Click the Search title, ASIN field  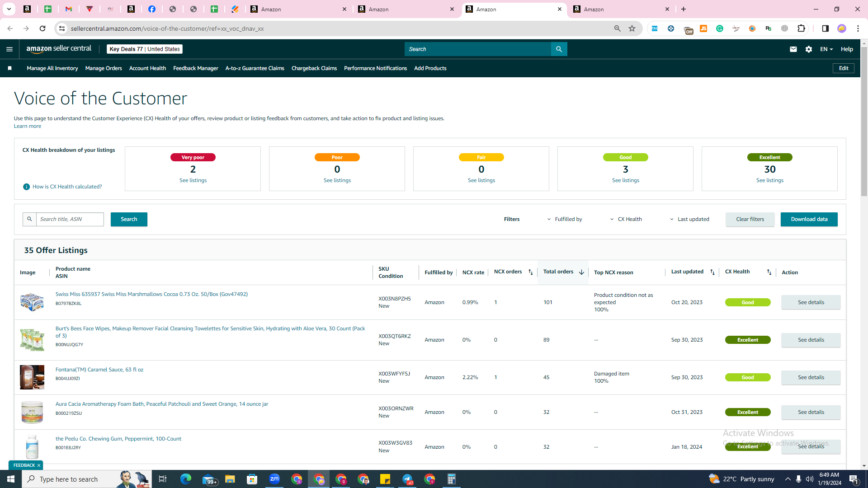tap(70, 219)
